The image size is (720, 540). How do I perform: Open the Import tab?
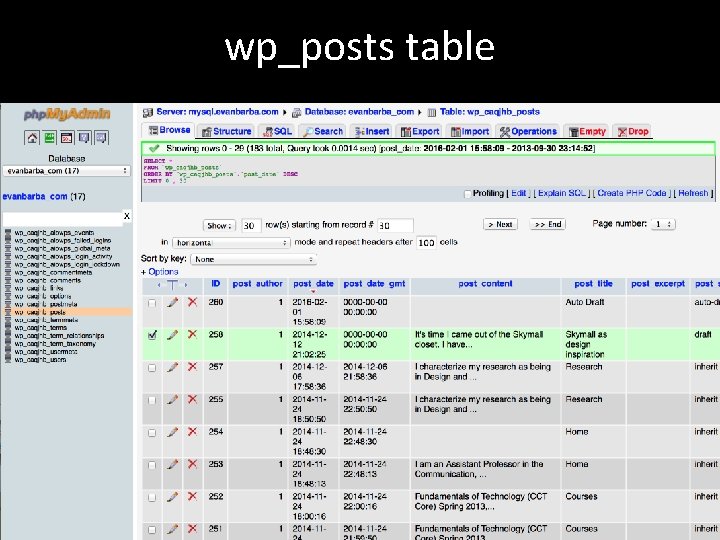[469, 131]
